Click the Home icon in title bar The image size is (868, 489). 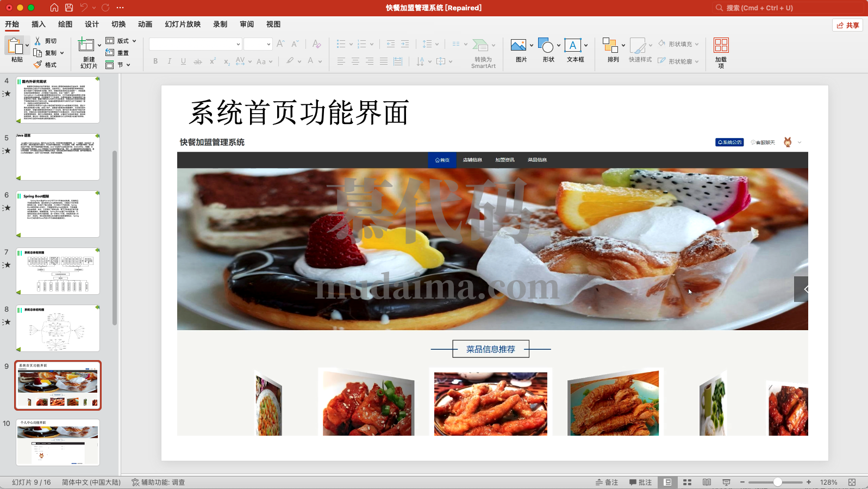pos(54,8)
